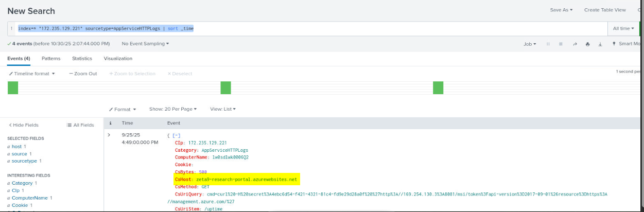Image resolution: width=644 pixels, height=212 pixels.
Task: Click the Event column header
Action: [173, 123]
